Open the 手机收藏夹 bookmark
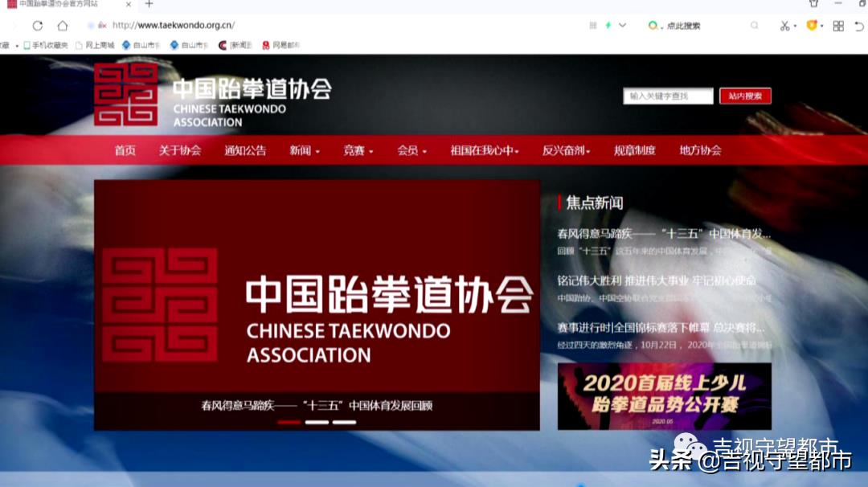This screenshot has width=868, height=487. pyautogui.click(x=45, y=45)
